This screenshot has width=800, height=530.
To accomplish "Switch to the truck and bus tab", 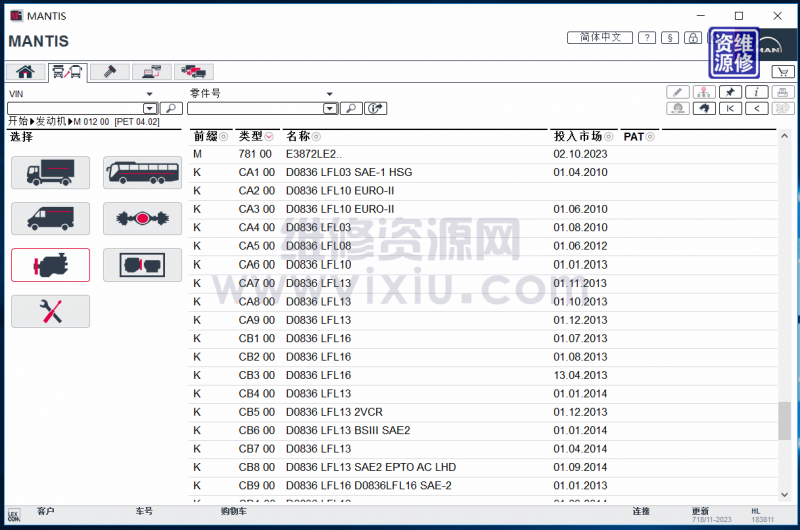I will pyautogui.click(x=66, y=72).
